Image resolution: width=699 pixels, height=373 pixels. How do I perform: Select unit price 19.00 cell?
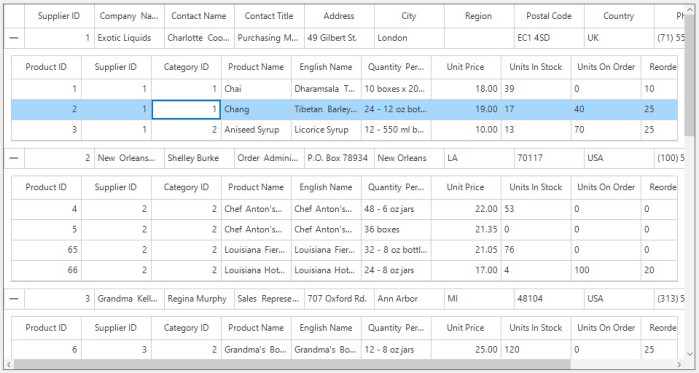coord(466,110)
